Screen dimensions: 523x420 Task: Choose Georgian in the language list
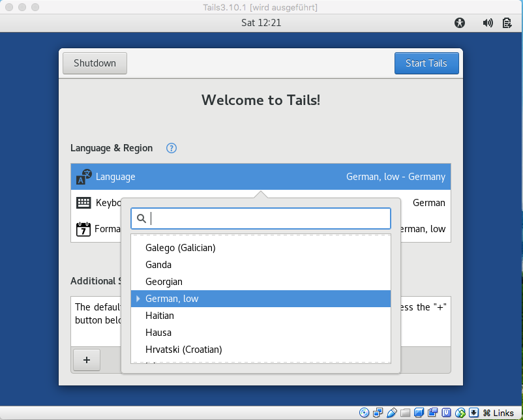(164, 282)
